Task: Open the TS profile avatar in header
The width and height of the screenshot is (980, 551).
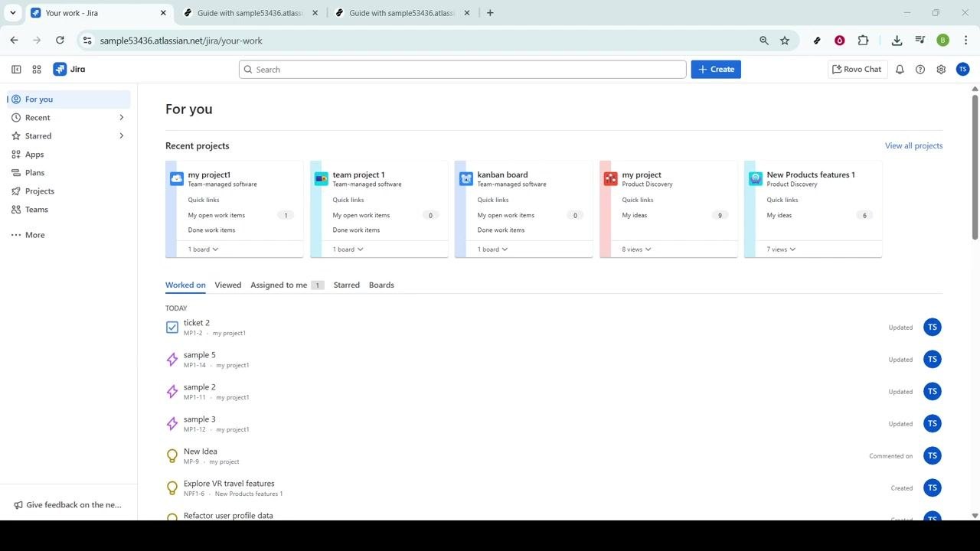Action: [963, 69]
